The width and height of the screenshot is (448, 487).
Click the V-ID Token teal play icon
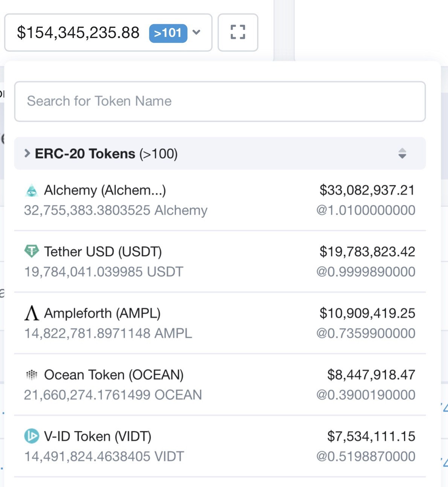[x=32, y=436]
